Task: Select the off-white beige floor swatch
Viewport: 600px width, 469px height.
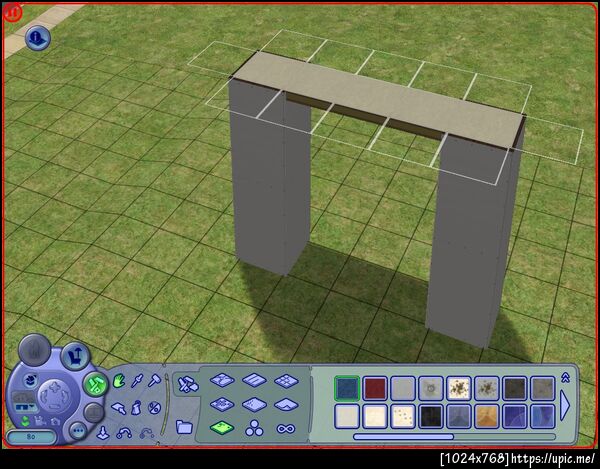Action: click(347, 416)
